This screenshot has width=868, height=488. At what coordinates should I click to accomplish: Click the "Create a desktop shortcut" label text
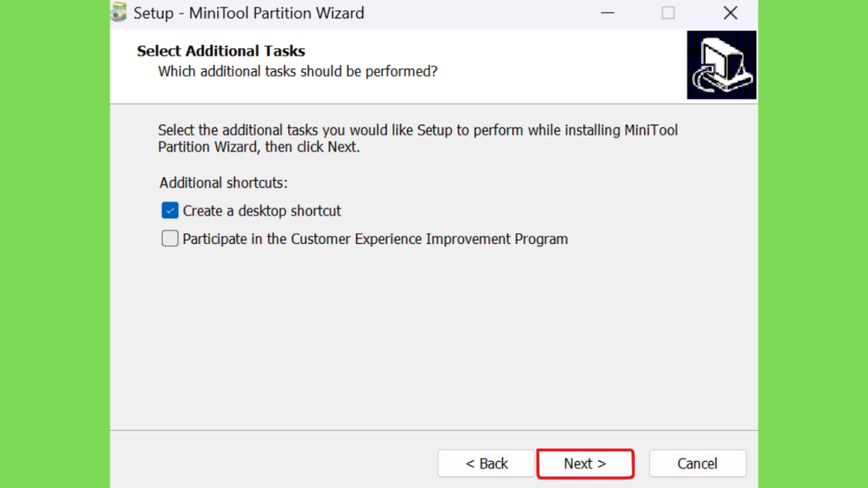(262, 211)
